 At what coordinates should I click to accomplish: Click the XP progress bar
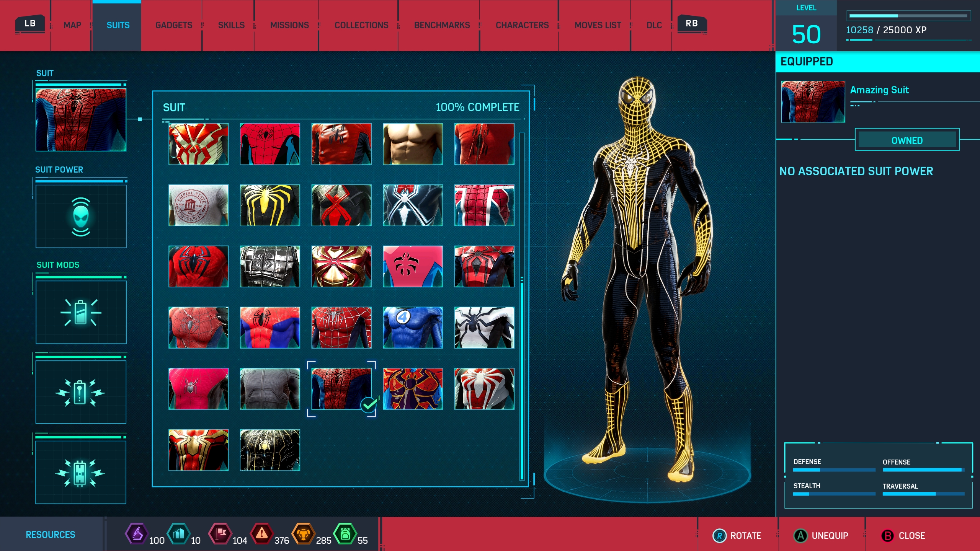tap(908, 16)
